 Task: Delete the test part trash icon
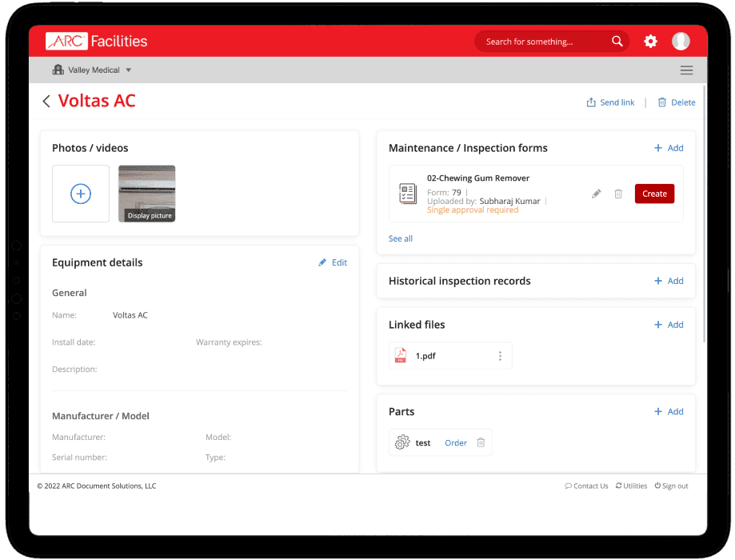pos(481,442)
